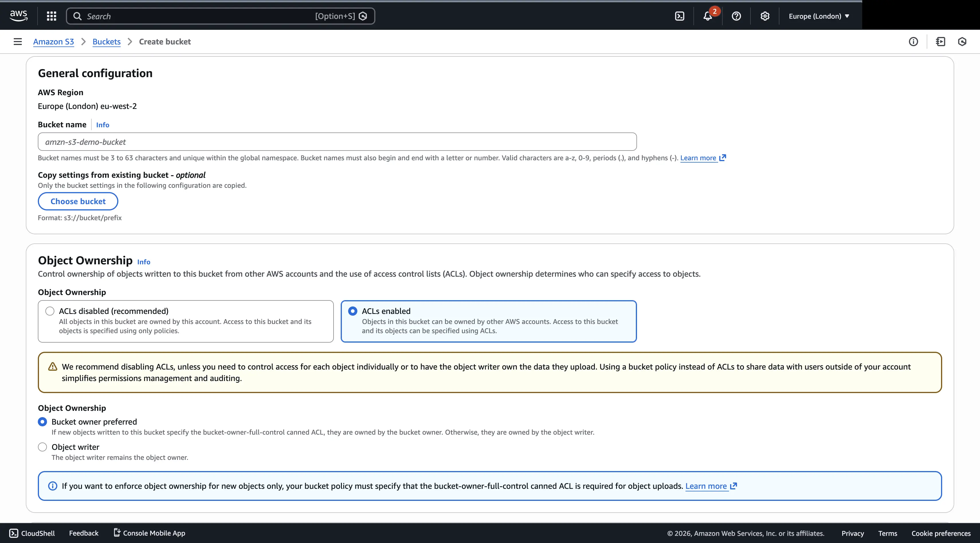The image size is (980, 543).
Task: Navigate to Amazon S3 breadcrumb
Action: pos(54,42)
